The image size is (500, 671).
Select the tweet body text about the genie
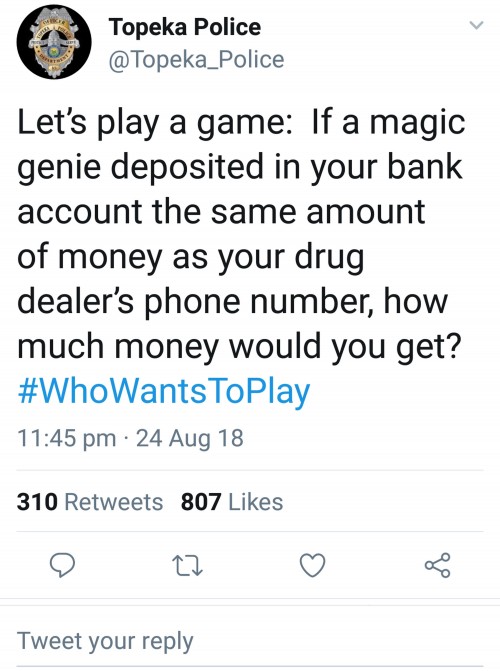[x=241, y=235]
